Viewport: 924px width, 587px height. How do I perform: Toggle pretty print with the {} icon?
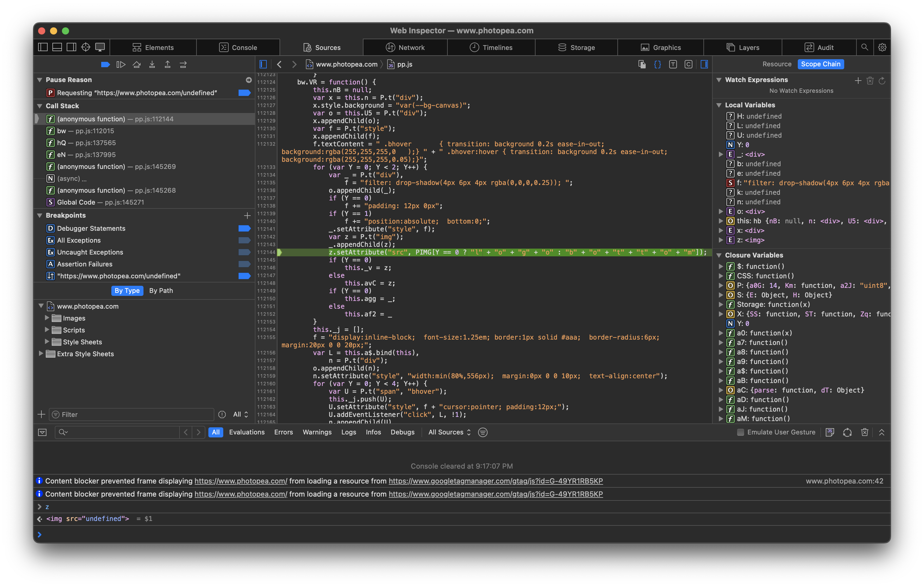657,64
